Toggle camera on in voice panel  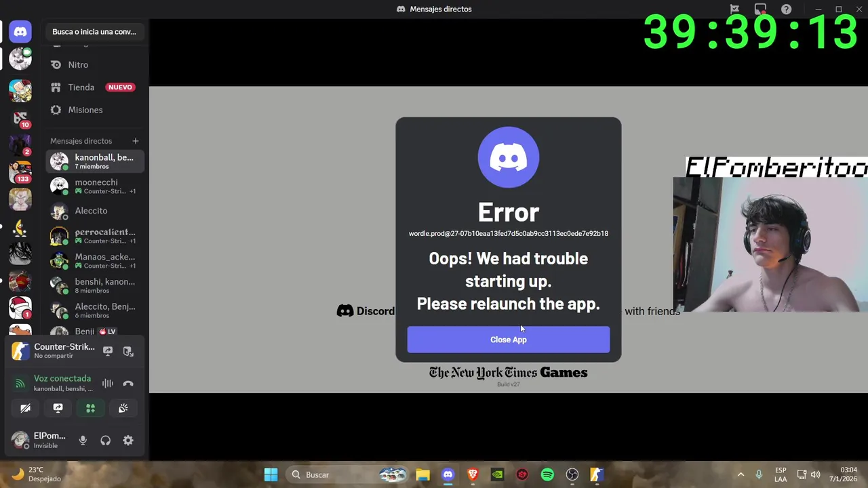[25, 408]
